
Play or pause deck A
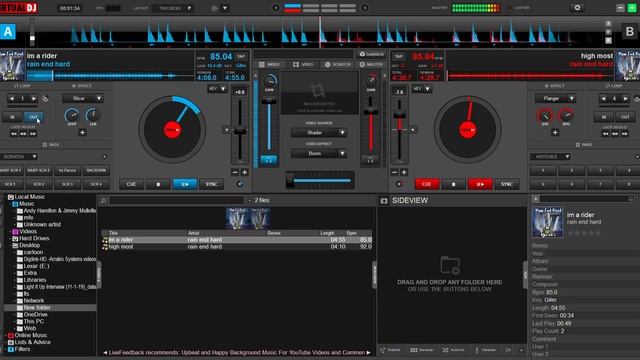tap(185, 184)
